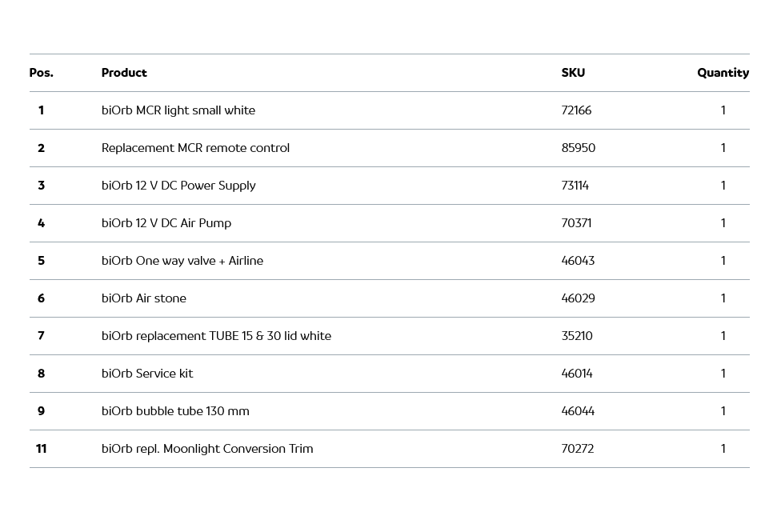Select biOrb One way valve + Airline

182,261
